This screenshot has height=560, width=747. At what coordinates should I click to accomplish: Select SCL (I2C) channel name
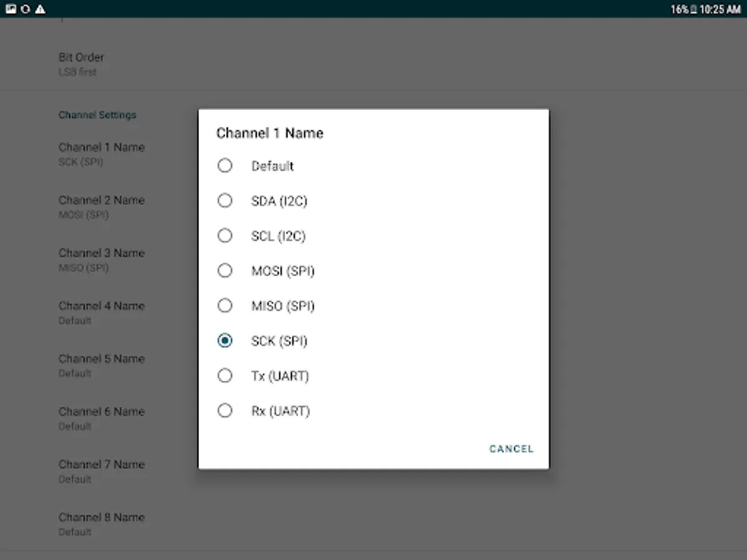[225, 236]
